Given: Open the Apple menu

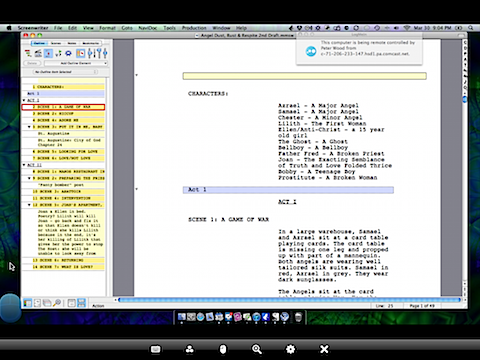Looking at the screenshot, I should point(9,28).
